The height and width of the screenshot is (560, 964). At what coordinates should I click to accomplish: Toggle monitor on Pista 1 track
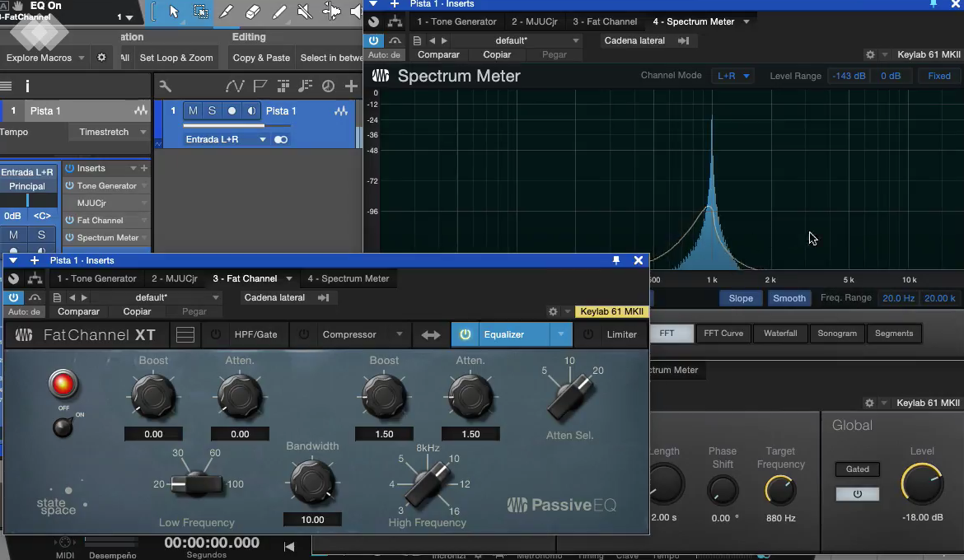tap(250, 110)
